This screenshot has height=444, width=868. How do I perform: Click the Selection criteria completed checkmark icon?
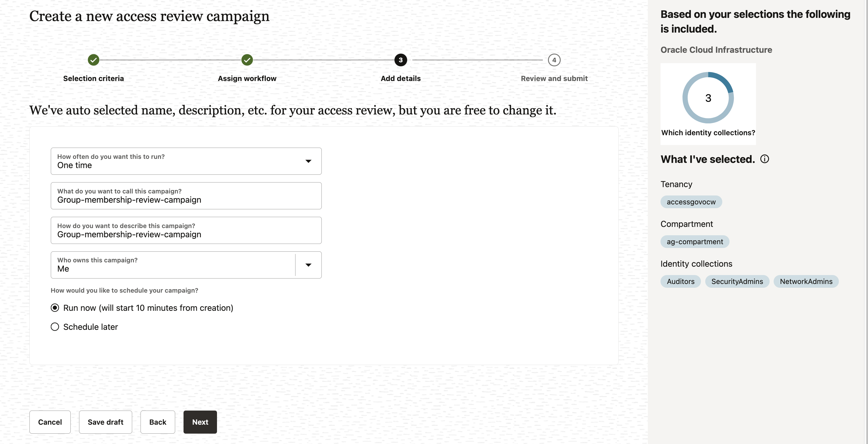(x=94, y=60)
